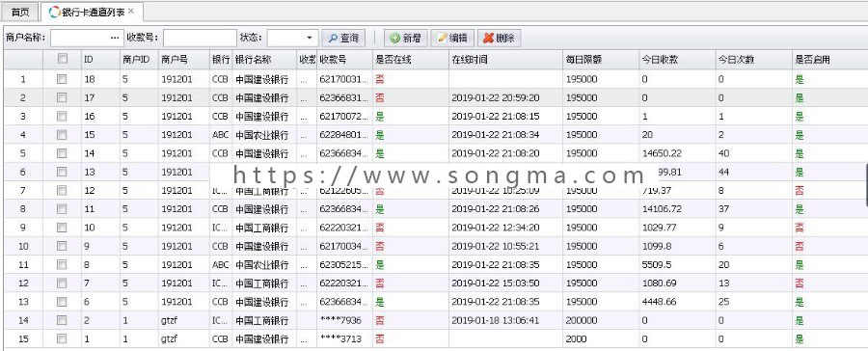Click the 新增 add button
Viewport: 868px width, 351px height.
[x=405, y=38]
